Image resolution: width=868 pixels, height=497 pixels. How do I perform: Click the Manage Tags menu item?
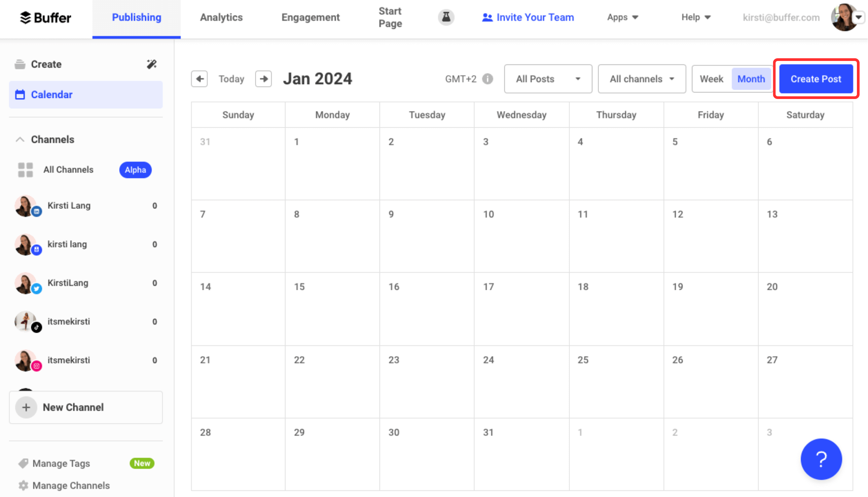click(x=62, y=463)
